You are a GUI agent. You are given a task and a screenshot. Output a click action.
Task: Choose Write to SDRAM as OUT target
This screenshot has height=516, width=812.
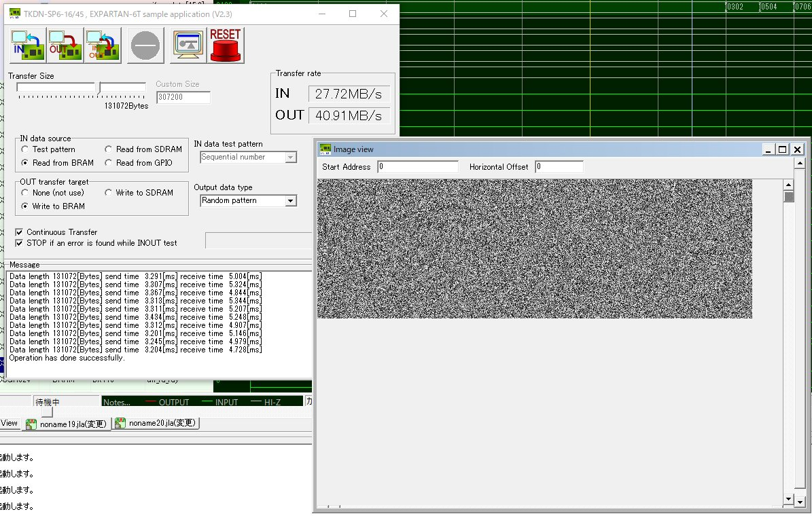109,193
